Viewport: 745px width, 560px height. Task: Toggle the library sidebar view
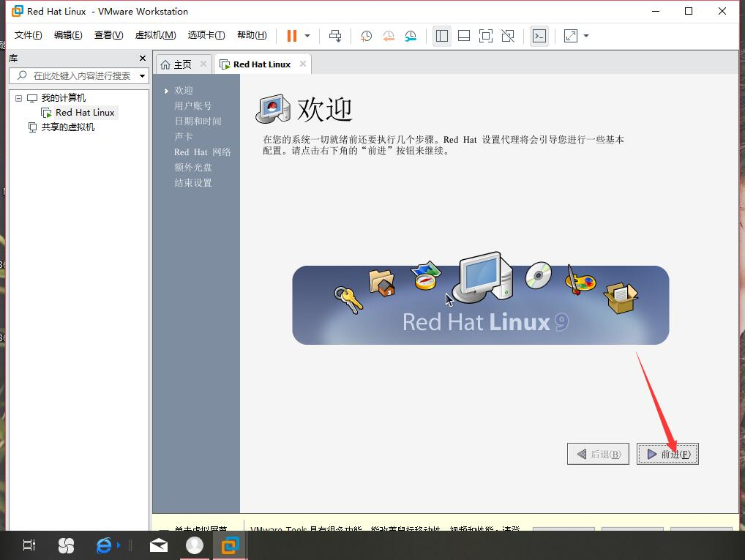442,36
